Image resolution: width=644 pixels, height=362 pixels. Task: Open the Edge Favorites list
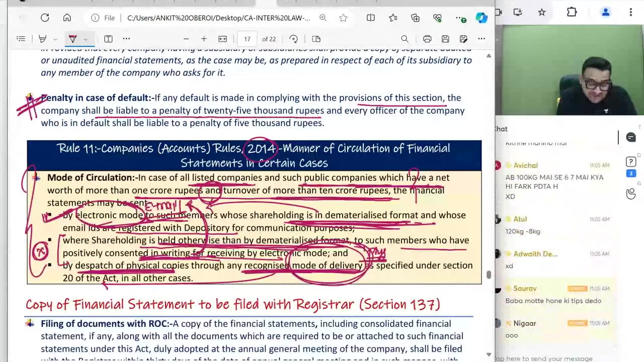click(393, 18)
